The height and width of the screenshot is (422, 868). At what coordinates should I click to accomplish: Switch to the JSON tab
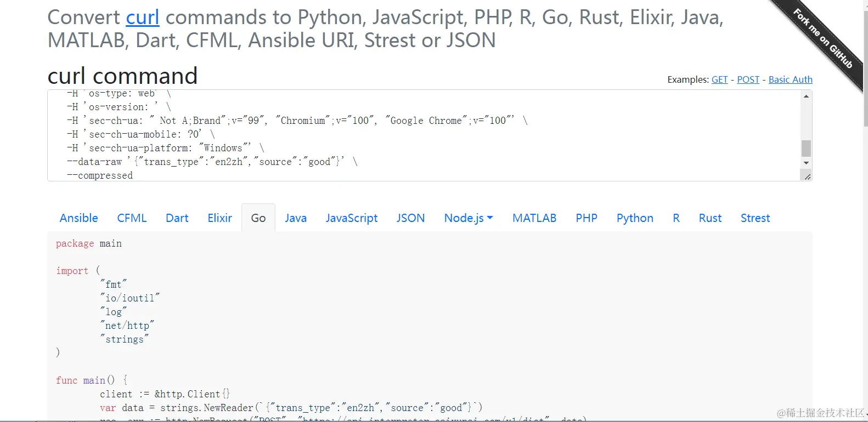coord(410,218)
